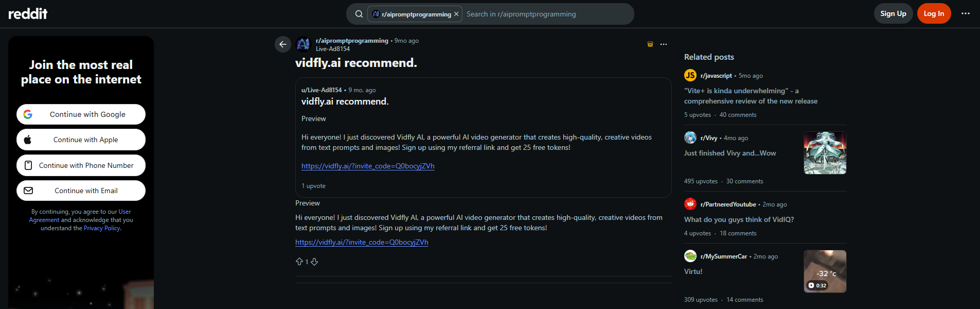The width and height of the screenshot is (980, 309).
Task: Click the archived post box icon
Action: 650,44
